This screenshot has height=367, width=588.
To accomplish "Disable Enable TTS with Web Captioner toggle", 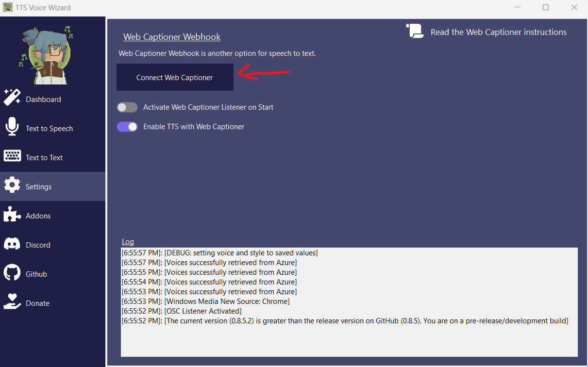I will point(127,127).
